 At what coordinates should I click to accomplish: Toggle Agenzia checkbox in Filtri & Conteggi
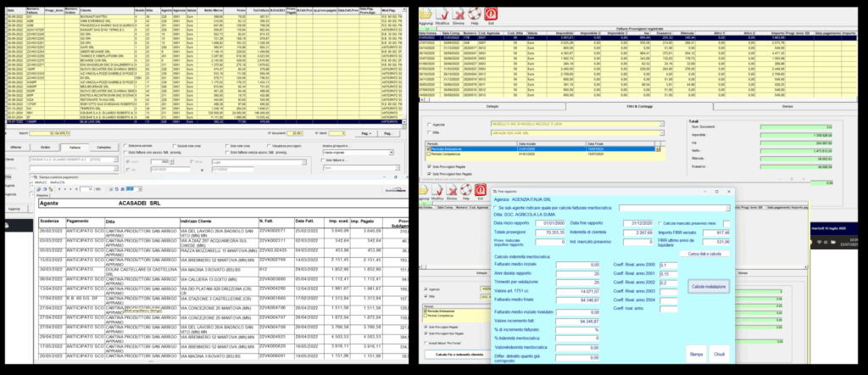[x=429, y=125]
